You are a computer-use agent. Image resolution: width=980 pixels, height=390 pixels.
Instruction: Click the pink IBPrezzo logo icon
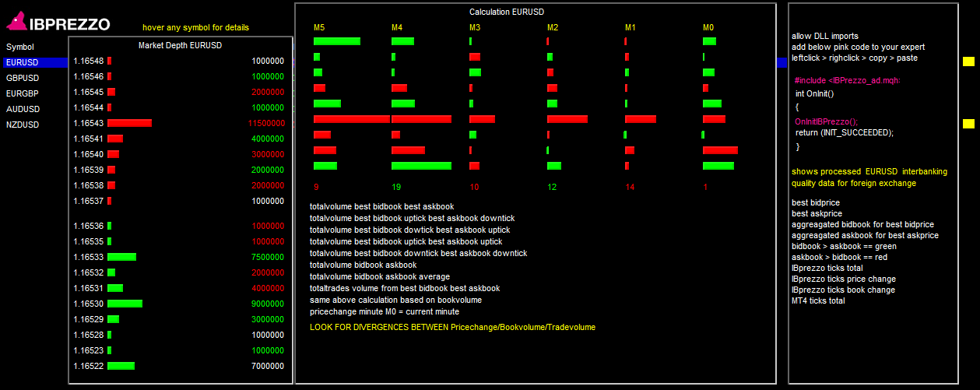coord(17,23)
